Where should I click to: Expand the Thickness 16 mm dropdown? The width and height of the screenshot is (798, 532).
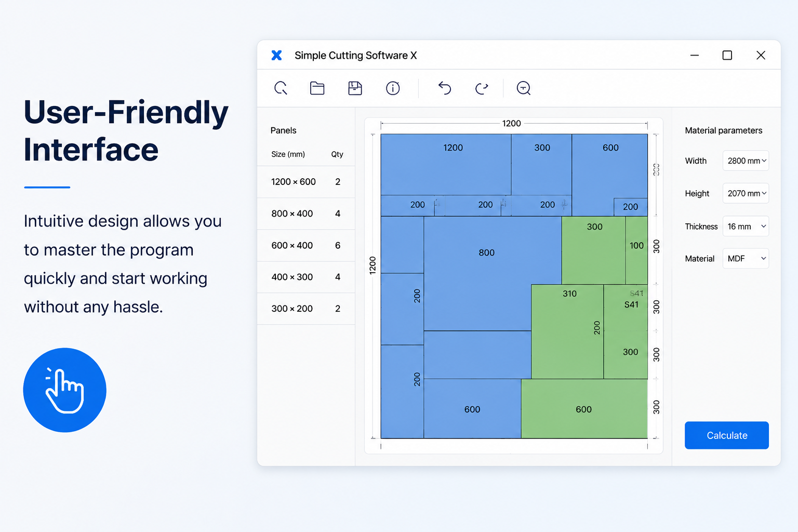pos(746,227)
